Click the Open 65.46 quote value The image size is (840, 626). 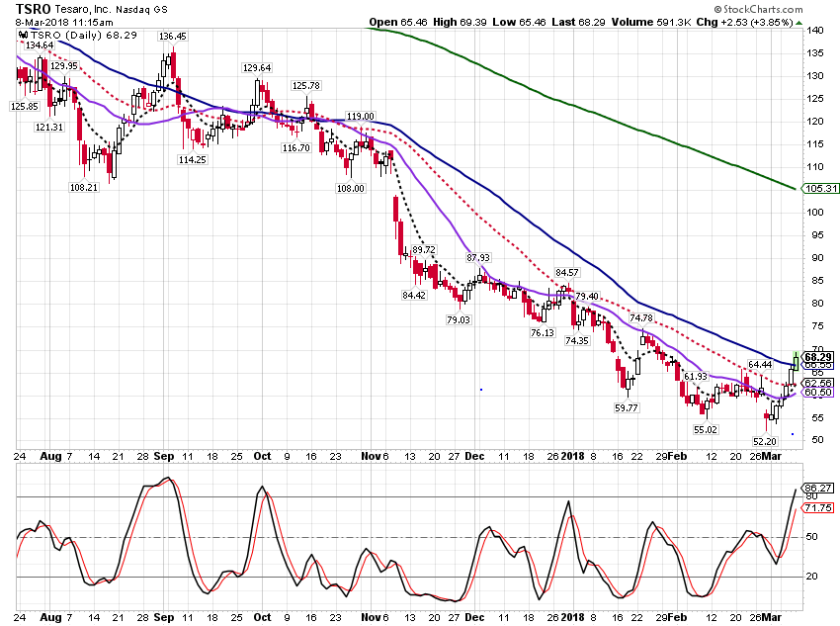point(398,22)
